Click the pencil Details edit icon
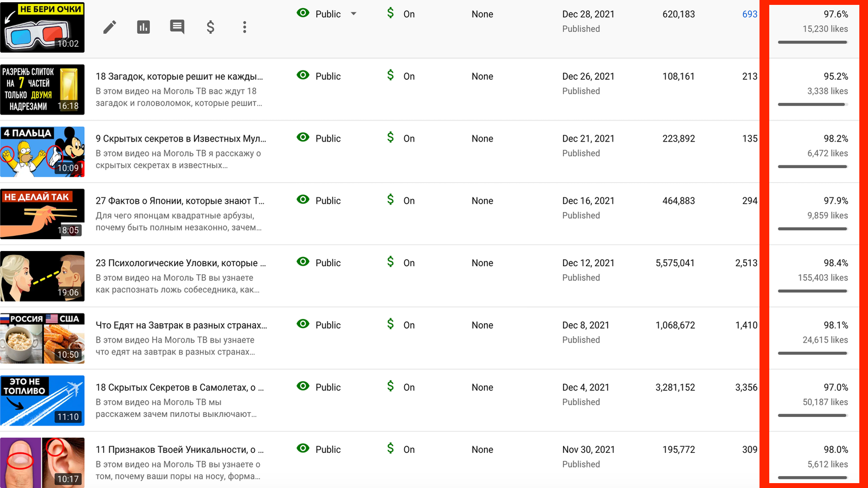Screen dimensions: 868x488 (110, 27)
